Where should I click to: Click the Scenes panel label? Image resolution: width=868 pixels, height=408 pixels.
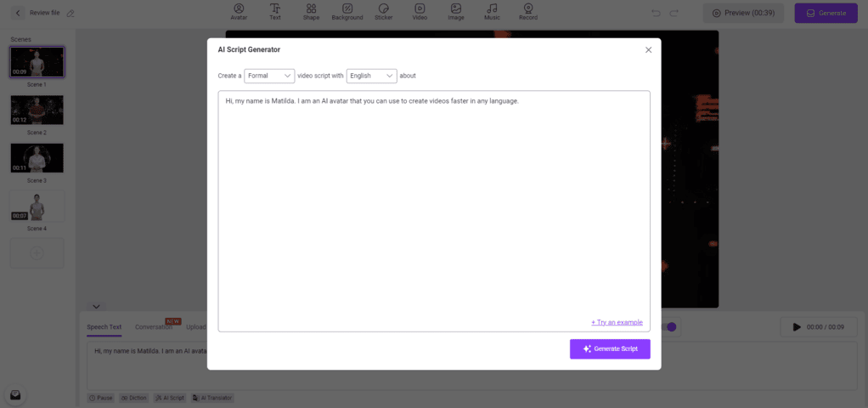(x=21, y=39)
